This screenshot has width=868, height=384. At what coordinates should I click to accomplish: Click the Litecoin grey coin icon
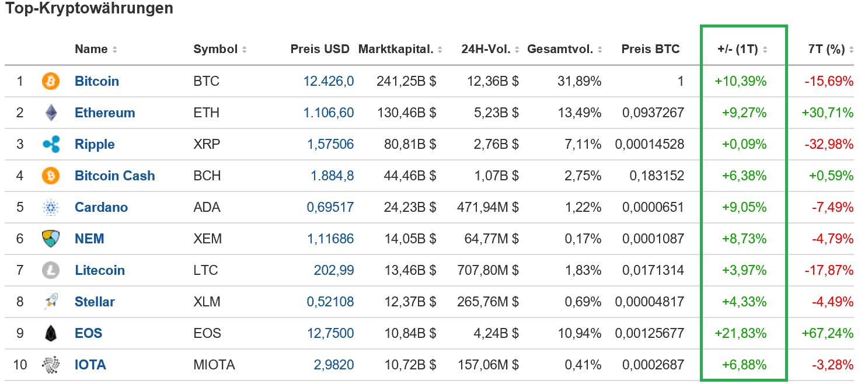51,270
